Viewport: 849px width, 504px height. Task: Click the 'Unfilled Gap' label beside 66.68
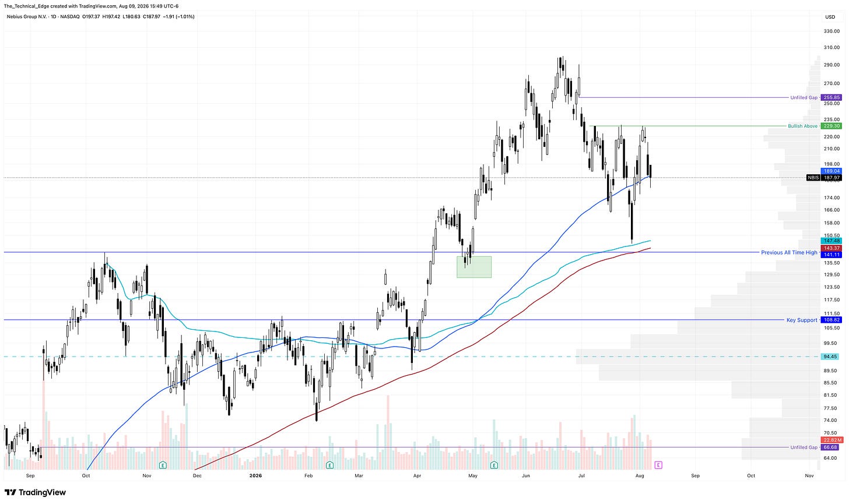(804, 447)
